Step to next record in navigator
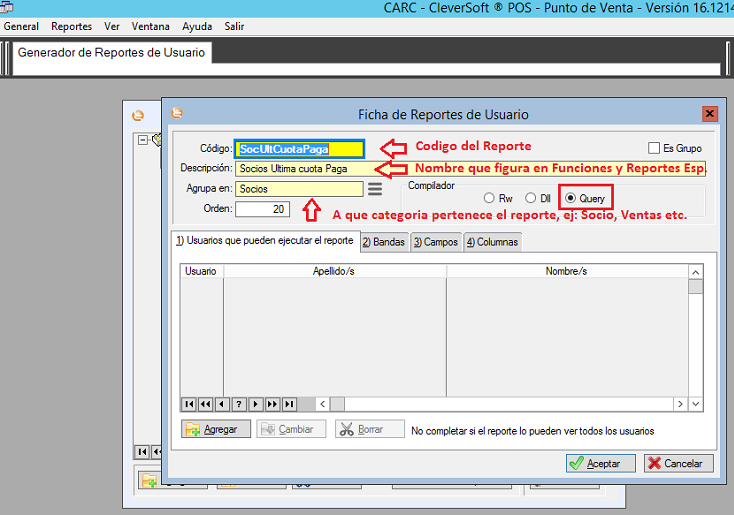734x515 pixels. tap(255, 404)
